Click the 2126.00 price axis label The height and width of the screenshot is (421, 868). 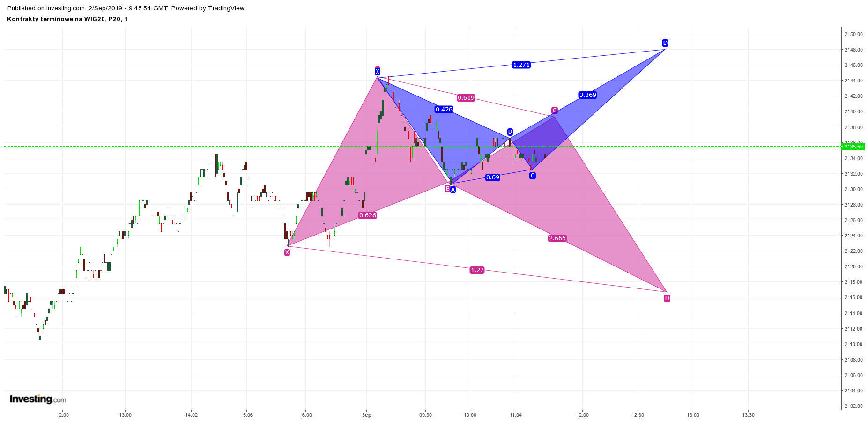coord(853,220)
